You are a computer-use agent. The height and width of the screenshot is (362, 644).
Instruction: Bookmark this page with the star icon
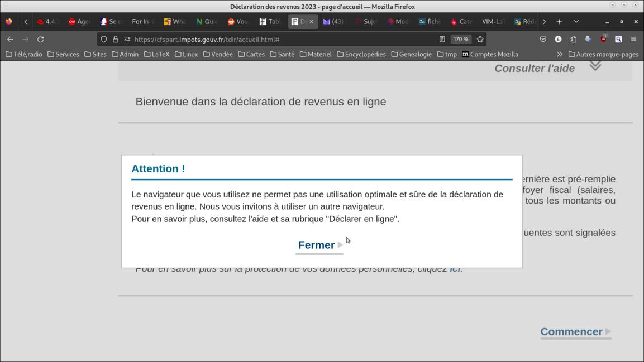[x=480, y=39]
